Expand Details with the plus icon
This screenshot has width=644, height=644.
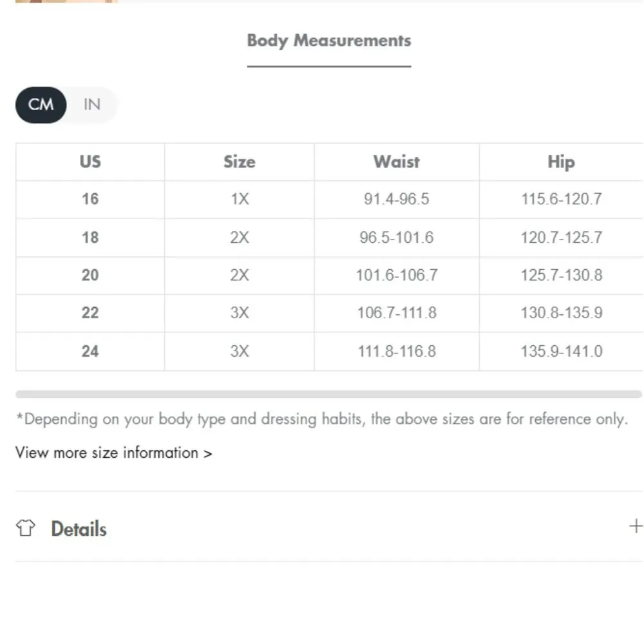[x=635, y=526]
